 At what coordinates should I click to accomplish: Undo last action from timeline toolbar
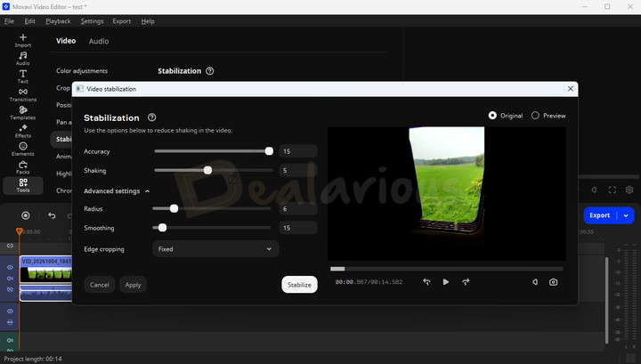click(x=52, y=215)
